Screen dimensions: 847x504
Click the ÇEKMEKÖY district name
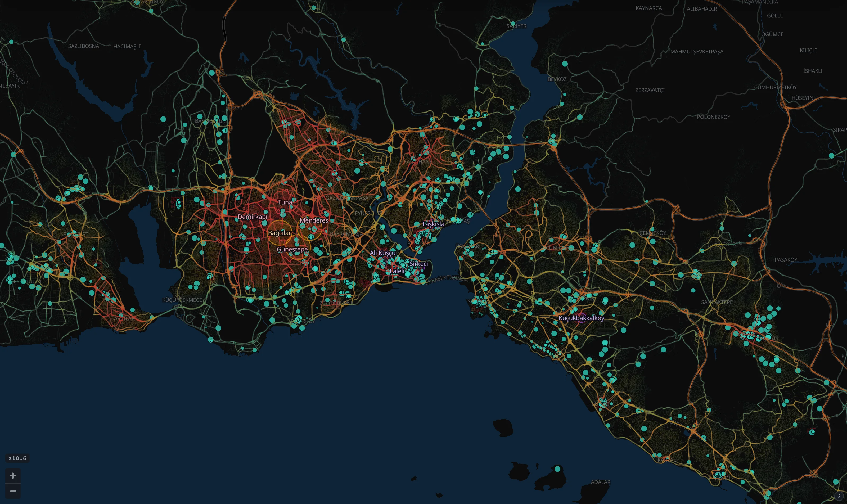pyautogui.click(x=653, y=233)
